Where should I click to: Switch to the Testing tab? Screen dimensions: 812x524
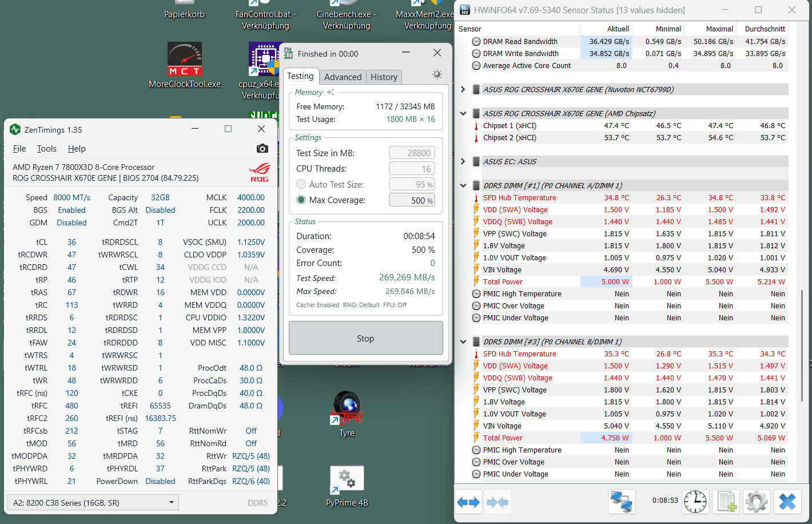tap(300, 76)
